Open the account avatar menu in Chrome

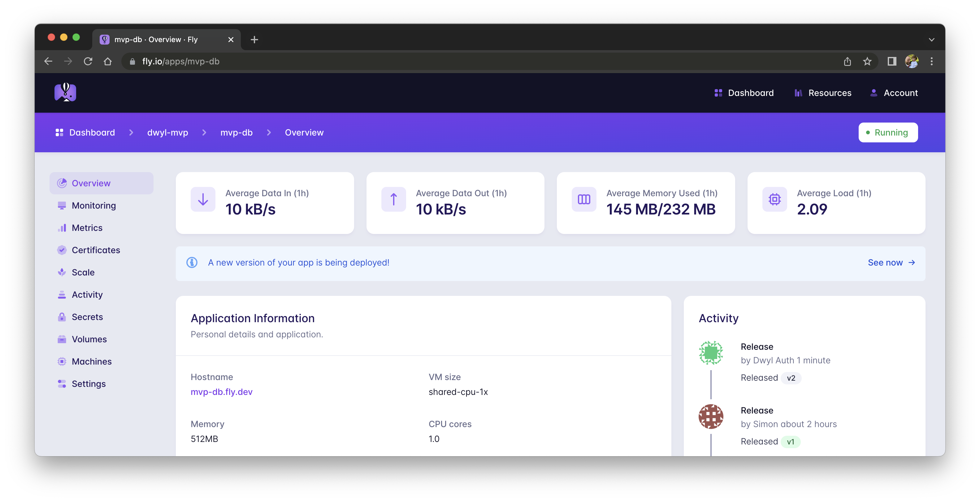912,61
